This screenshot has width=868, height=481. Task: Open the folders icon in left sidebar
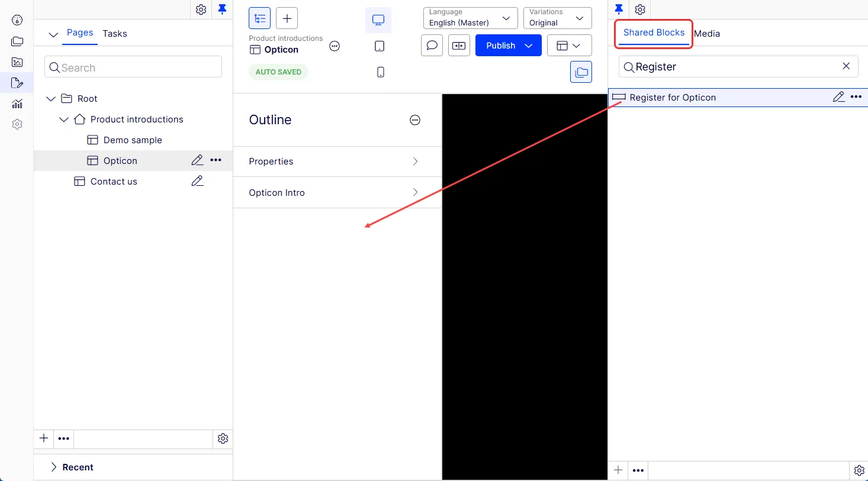(17, 41)
